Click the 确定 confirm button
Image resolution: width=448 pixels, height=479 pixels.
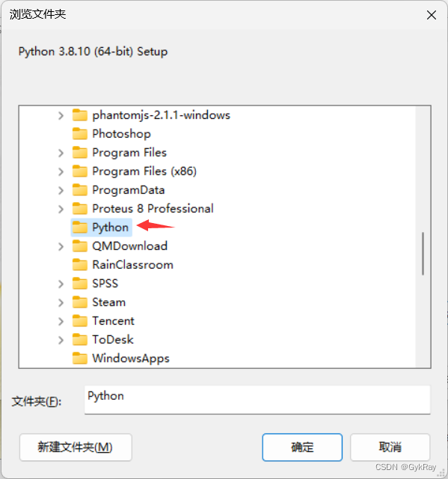point(302,448)
